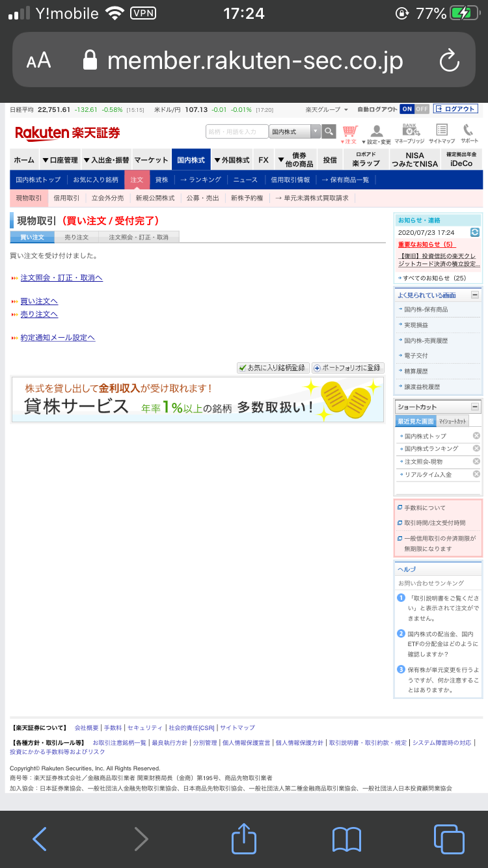Open the 外国株式 menu
488x868 pixels.
tap(232, 159)
